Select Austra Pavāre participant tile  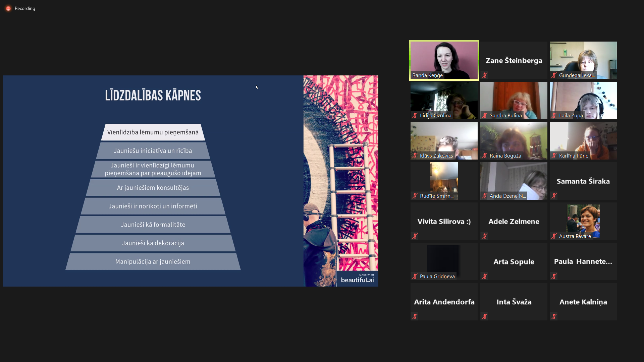pos(583,220)
